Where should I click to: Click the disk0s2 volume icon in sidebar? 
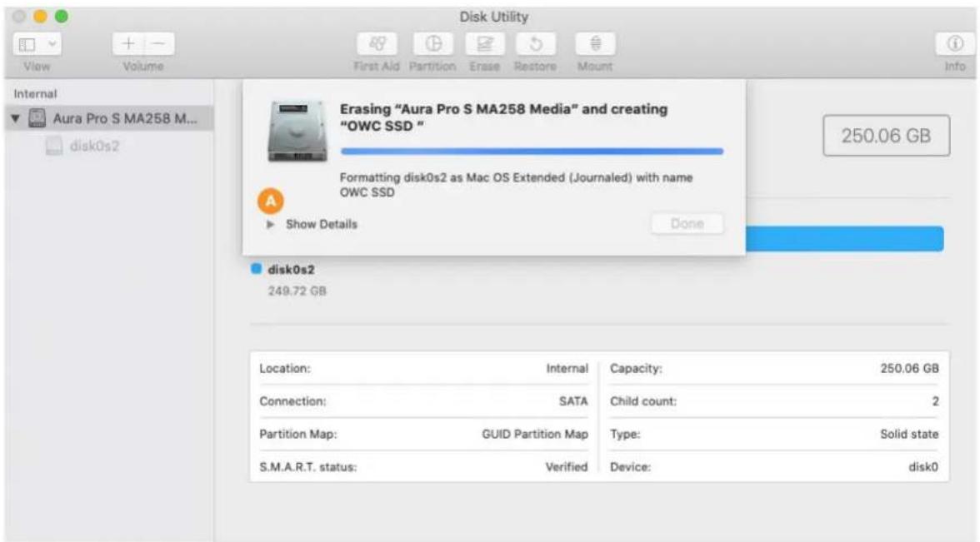point(54,146)
